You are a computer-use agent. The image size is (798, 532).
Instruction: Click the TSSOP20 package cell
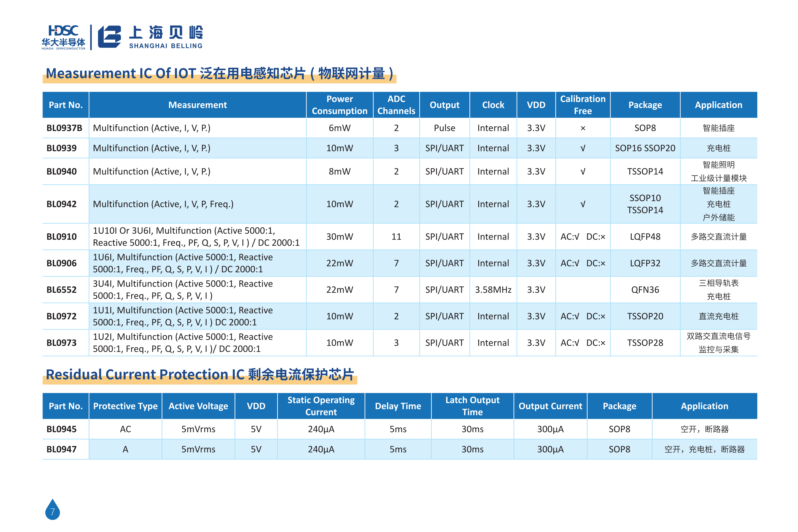(x=645, y=316)
